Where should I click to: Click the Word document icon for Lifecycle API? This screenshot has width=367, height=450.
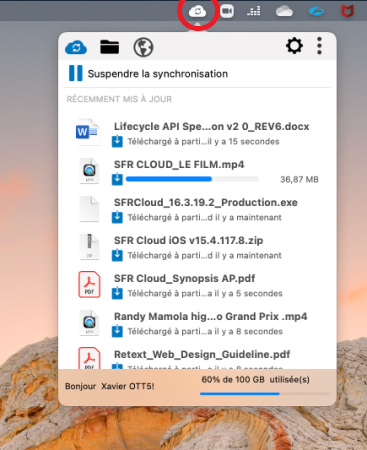pos(88,132)
